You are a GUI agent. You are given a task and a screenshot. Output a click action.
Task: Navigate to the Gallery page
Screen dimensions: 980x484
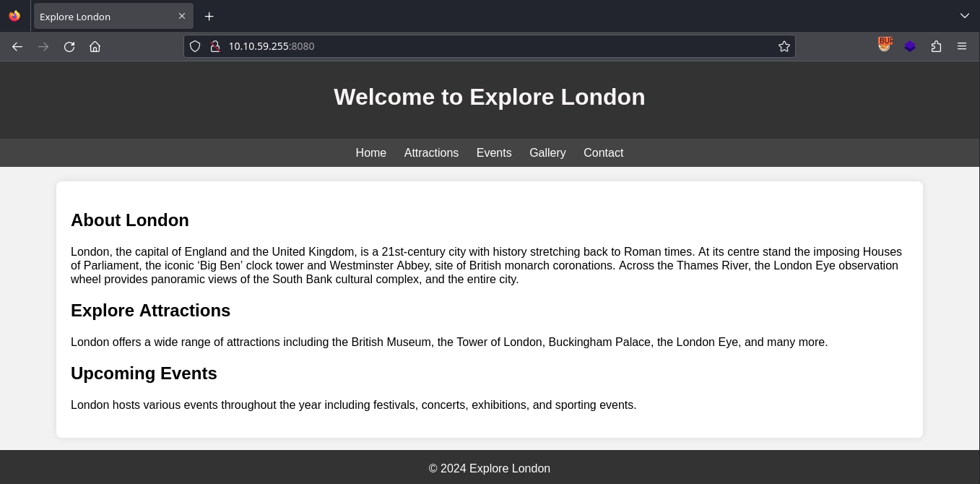547,152
